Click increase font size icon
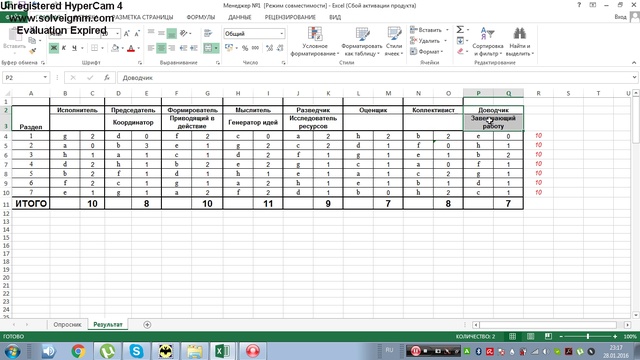 [x=127, y=33]
